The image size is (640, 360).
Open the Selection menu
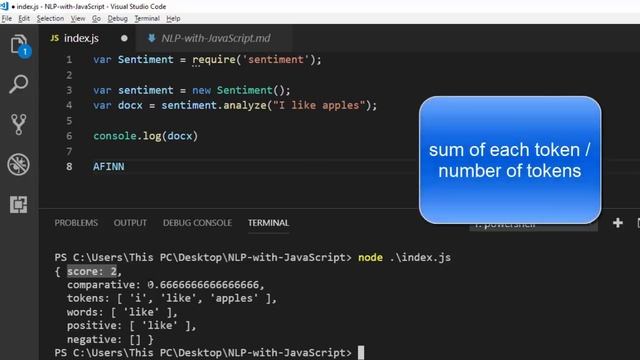[x=50, y=19]
